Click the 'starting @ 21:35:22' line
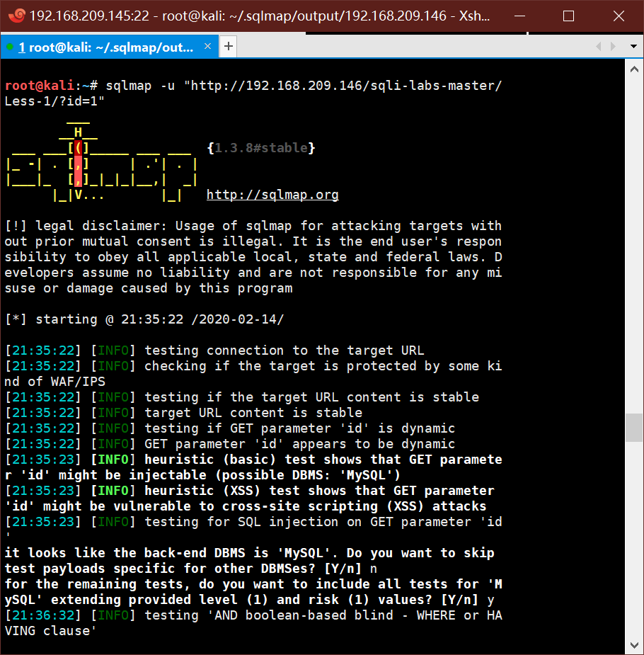 (x=144, y=319)
